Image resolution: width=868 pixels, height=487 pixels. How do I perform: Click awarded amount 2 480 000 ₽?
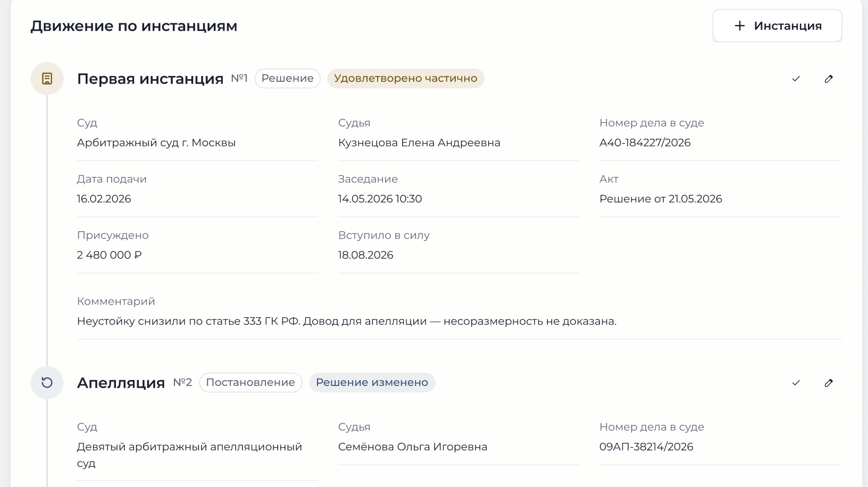[x=110, y=255]
